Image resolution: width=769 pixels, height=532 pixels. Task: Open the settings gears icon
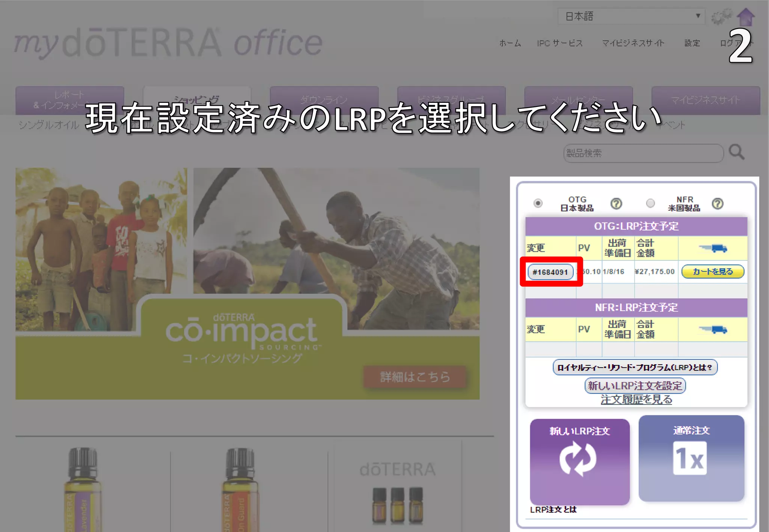click(x=721, y=17)
